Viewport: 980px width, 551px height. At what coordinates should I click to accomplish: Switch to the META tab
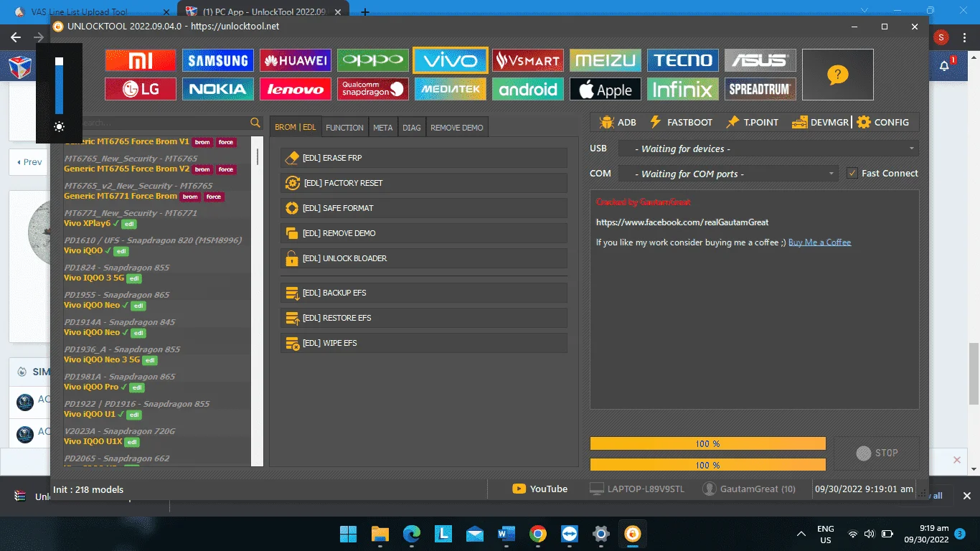click(383, 127)
